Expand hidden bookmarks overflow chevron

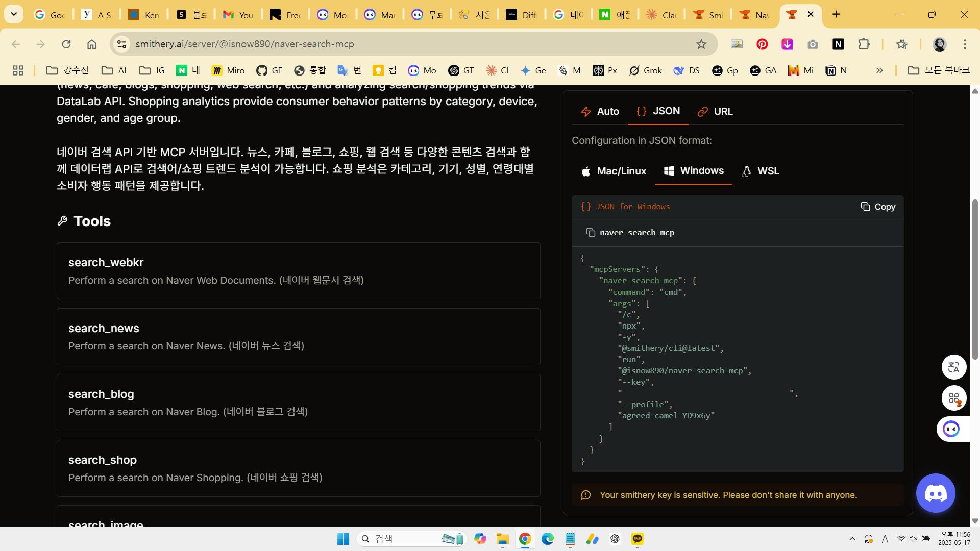(x=879, y=70)
